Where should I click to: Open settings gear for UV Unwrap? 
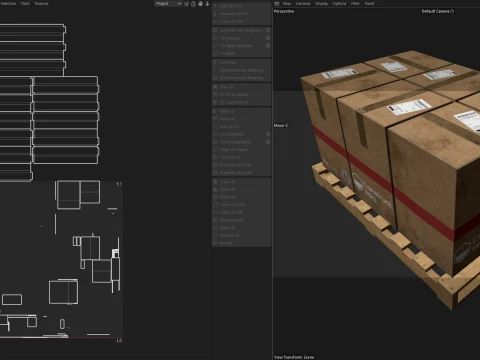click(268, 38)
